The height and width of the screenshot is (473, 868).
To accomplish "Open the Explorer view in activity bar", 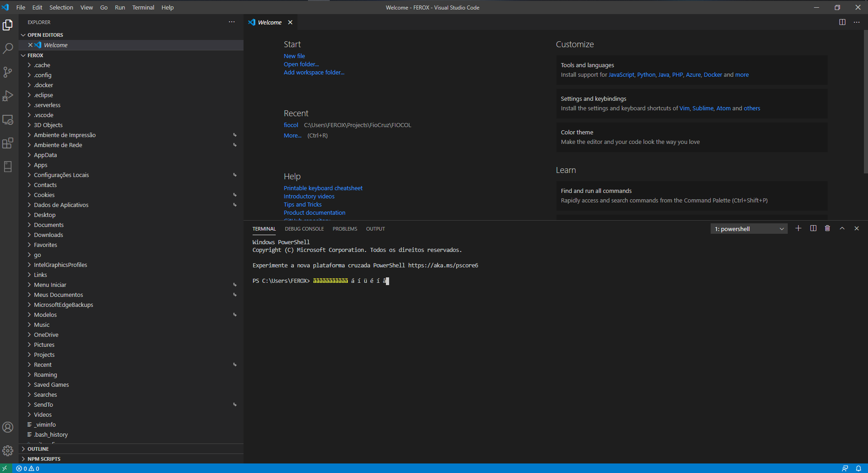I will (8, 25).
